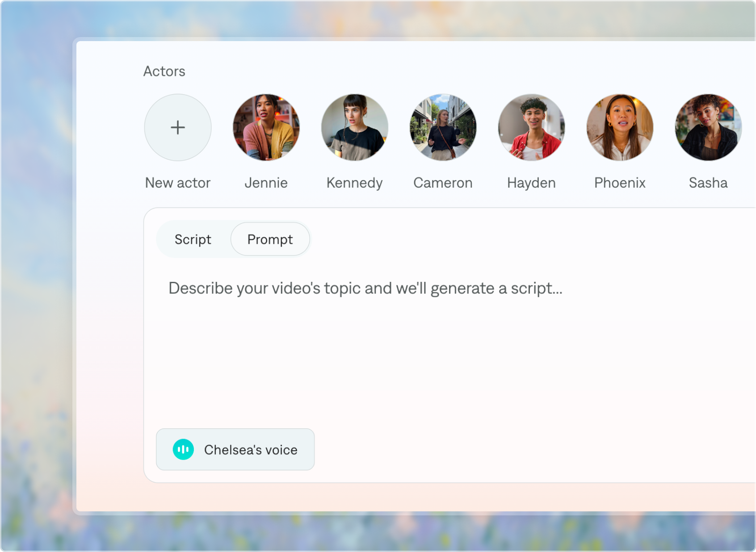Select the Hayden actor thumbnail
756x552 pixels.
pyautogui.click(x=532, y=127)
